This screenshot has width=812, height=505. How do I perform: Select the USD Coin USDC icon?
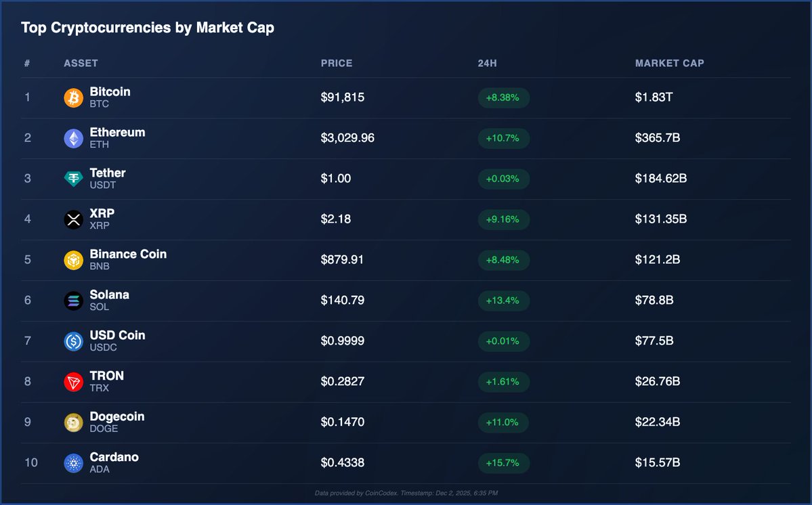pyautogui.click(x=73, y=341)
